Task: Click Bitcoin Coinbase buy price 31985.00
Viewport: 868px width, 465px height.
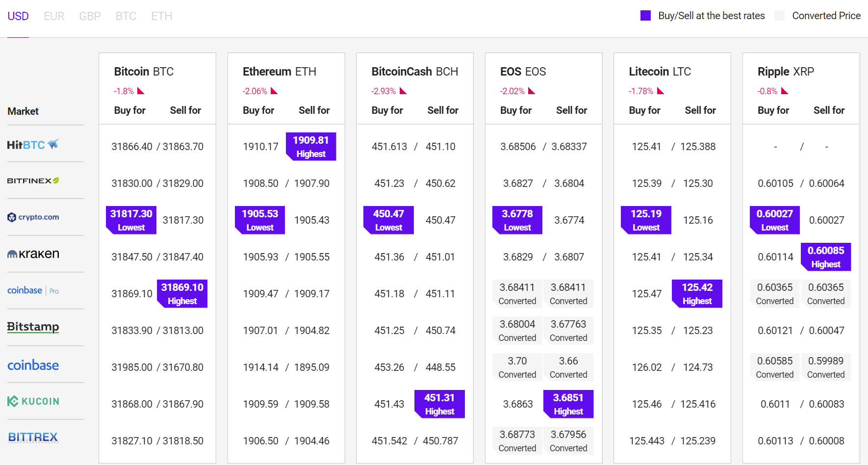Action: (x=132, y=367)
